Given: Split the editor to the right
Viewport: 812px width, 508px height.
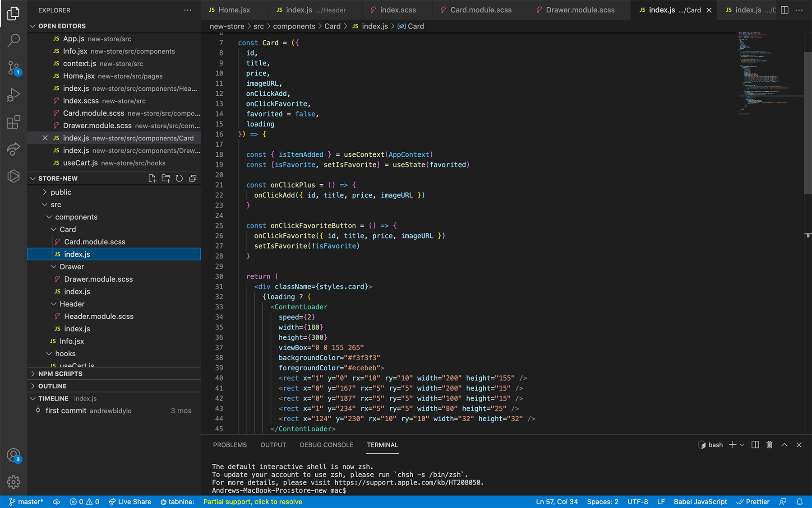Looking at the screenshot, I should point(784,10).
